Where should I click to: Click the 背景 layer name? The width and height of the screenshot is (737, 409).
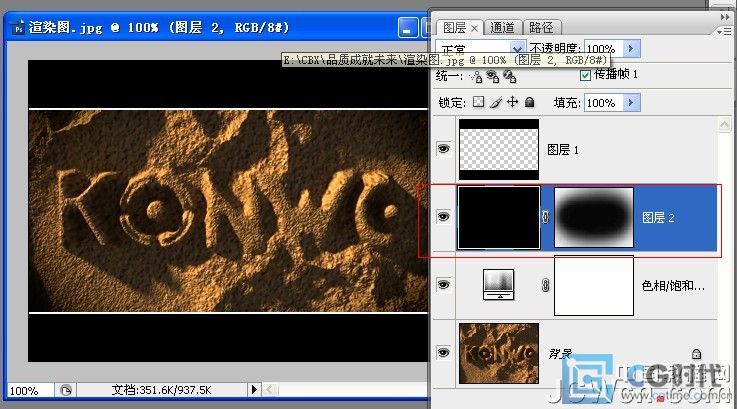pyautogui.click(x=560, y=354)
